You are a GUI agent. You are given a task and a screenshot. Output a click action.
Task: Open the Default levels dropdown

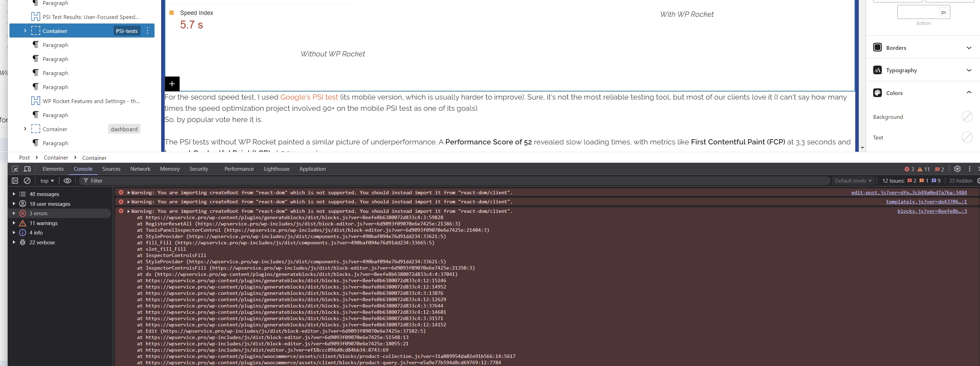pyautogui.click(x=853, y=181)
